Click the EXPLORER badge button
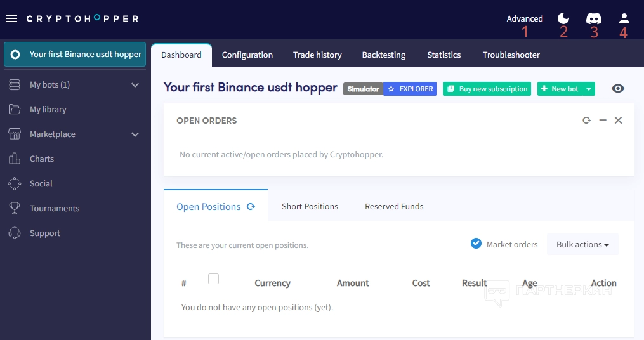The image size is (644, 340). 411,89
